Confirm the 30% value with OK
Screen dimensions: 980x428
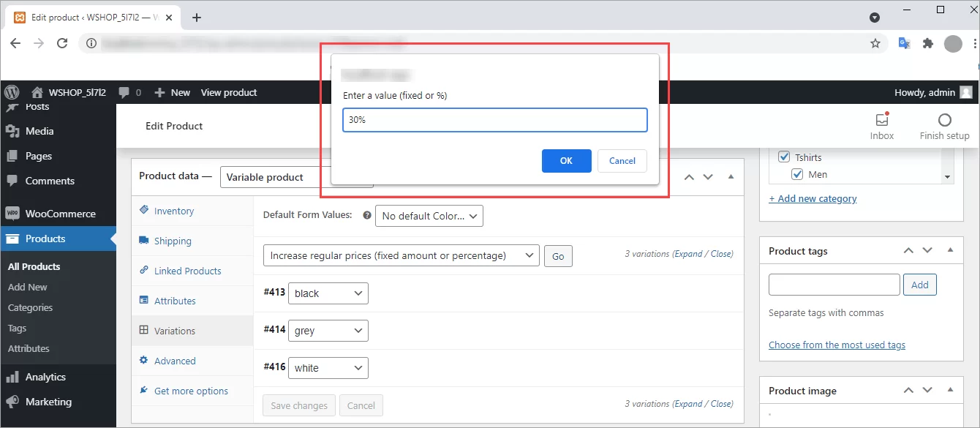coord(566,161)
